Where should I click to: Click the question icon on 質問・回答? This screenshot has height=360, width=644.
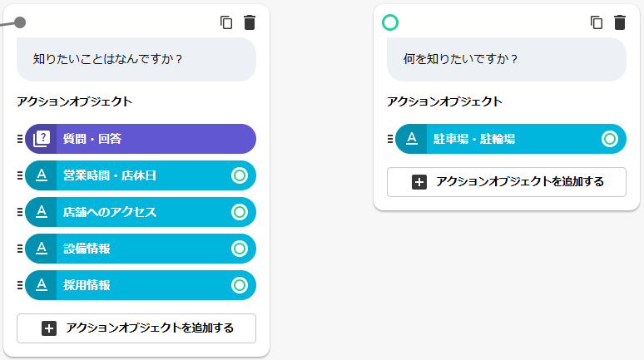click(x=41, y=139)
